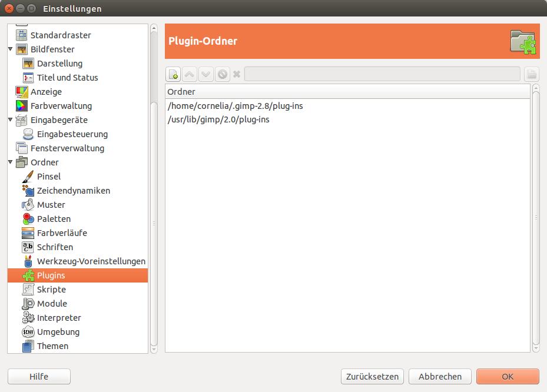The image size is (547, 392).
Task: Click the Farbverläufe gradient icon
Action: [28, 233]
